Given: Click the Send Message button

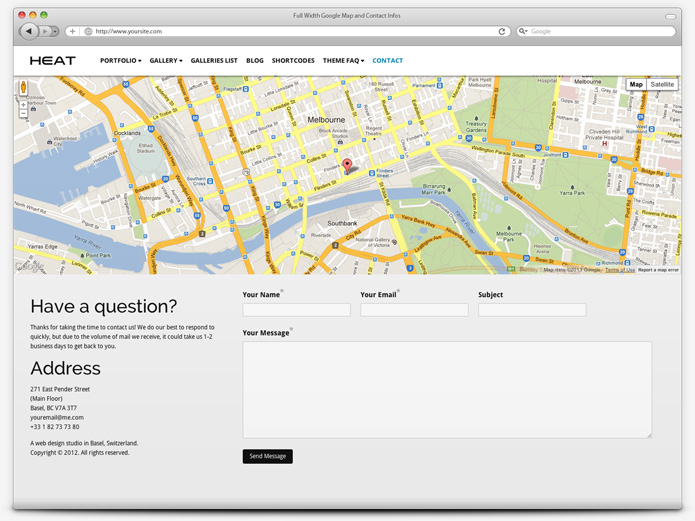Looking at the screenshot, I should click(267, 456).
